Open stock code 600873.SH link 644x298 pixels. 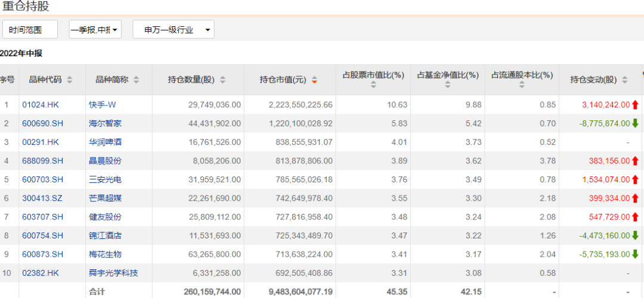(43, 254)
